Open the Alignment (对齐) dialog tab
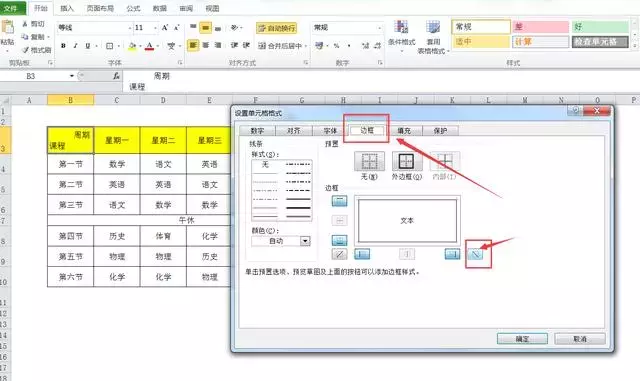640x381 pixels. click(x=293, y=131)
